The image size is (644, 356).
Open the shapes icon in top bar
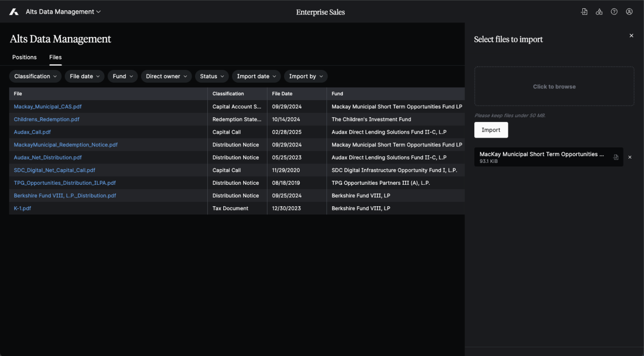[x=599, y=12]
